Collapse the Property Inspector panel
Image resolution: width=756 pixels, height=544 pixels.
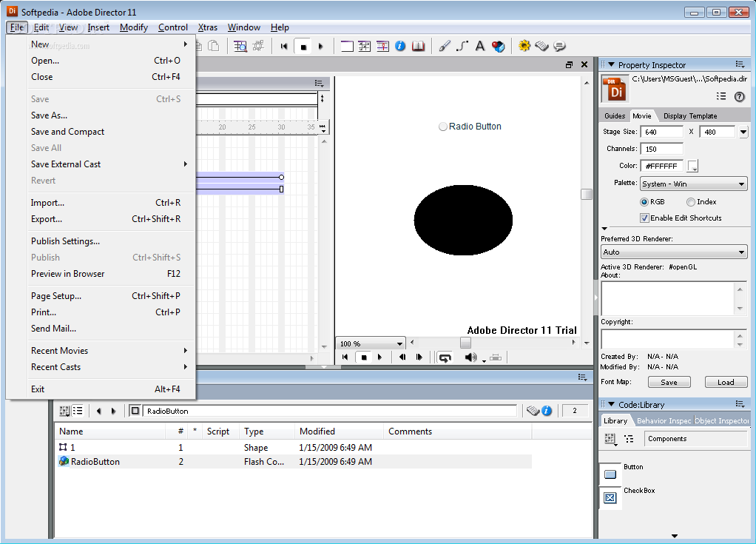(611, 64)
